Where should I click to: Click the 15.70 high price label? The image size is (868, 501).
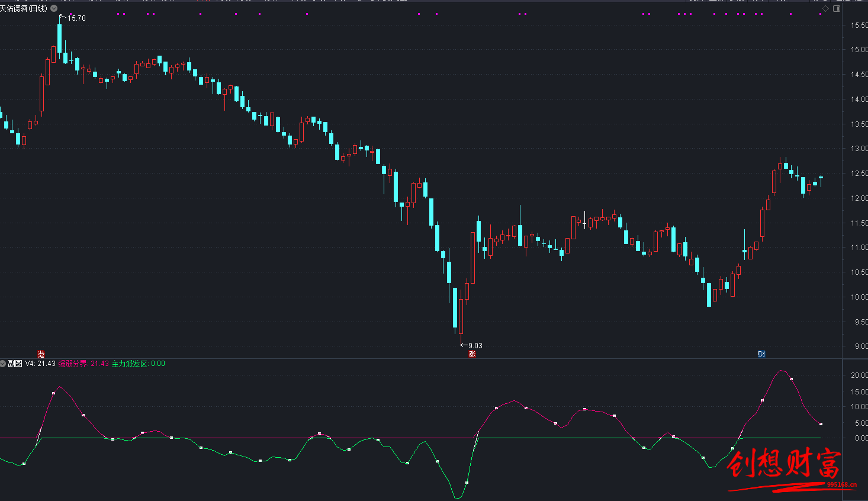[x=76, y=18]
